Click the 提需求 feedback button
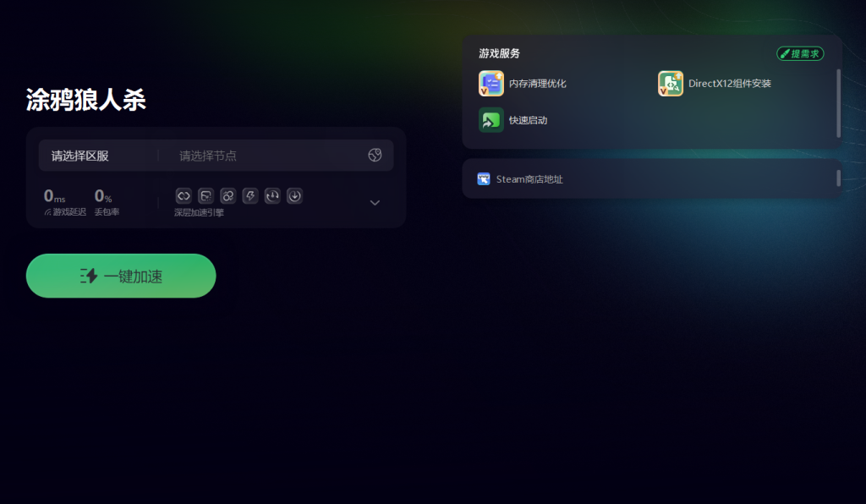 [x=800, y=53]
